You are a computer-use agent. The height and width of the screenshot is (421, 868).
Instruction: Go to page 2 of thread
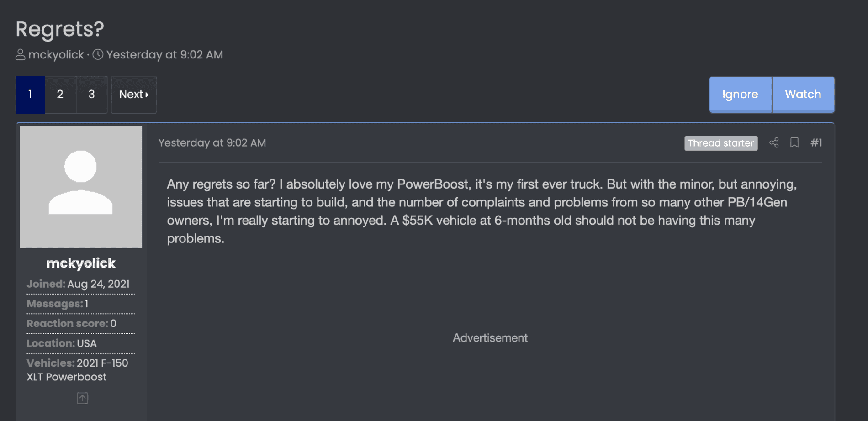(60, 95)
